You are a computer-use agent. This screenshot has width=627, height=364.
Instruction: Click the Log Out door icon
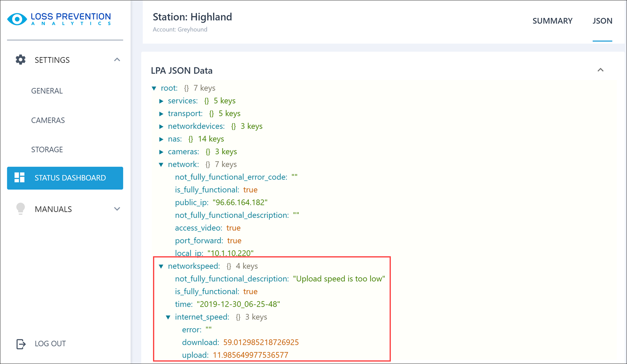point(21,344)
